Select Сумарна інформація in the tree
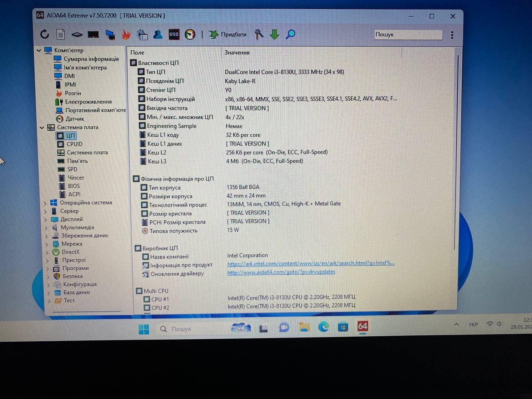Image resolution: width=532 pixels, height=399 pixels. (x=91, y=59)
